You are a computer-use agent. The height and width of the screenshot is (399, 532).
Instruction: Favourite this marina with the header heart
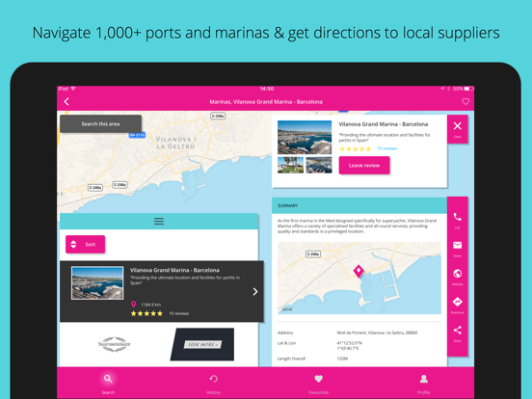point(465,101)
